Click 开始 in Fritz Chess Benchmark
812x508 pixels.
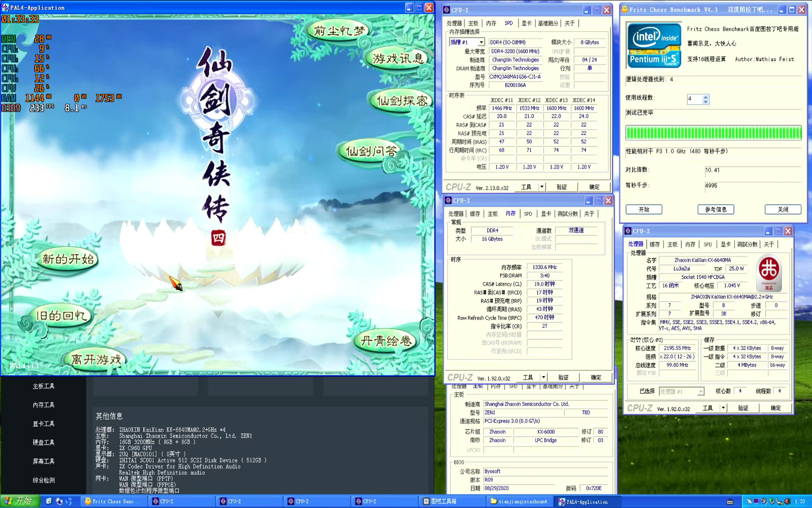644,209
